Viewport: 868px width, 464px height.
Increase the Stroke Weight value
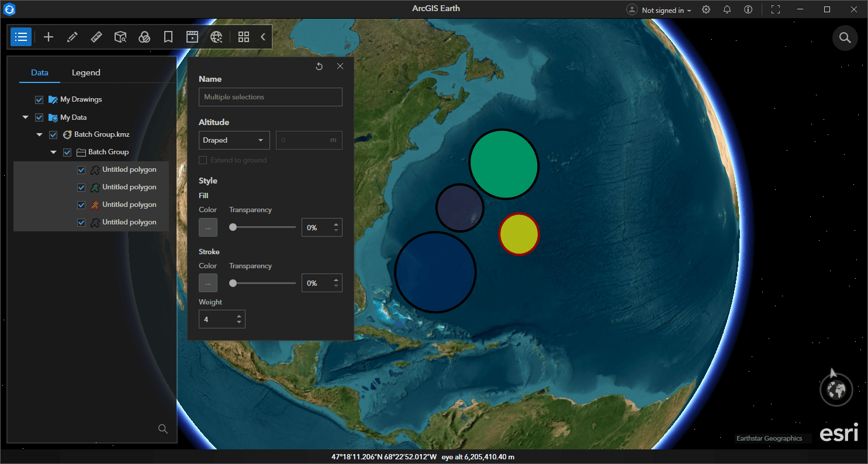click(x=239, y=316)
